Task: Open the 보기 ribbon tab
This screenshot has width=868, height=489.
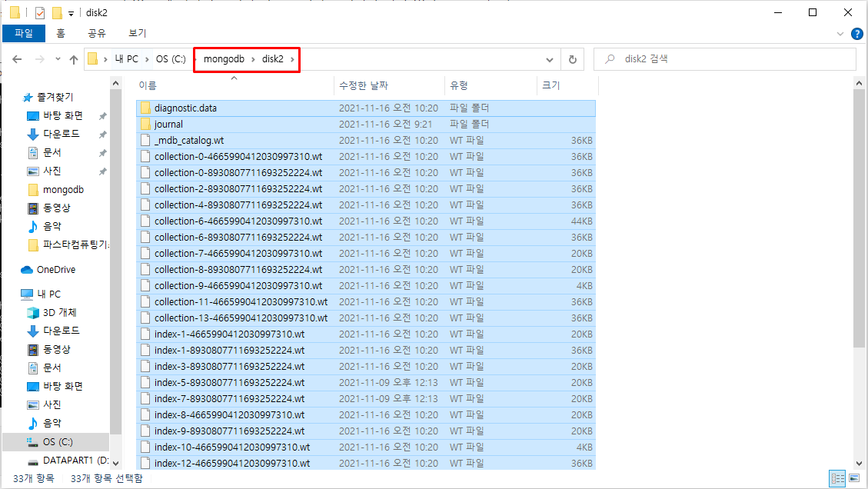Action: click(138, 33)
